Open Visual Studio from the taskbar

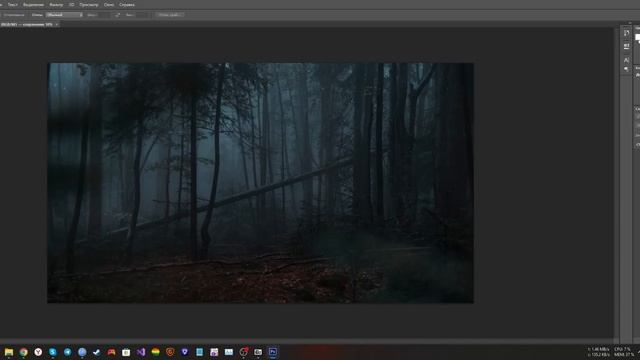click(141, 352)
